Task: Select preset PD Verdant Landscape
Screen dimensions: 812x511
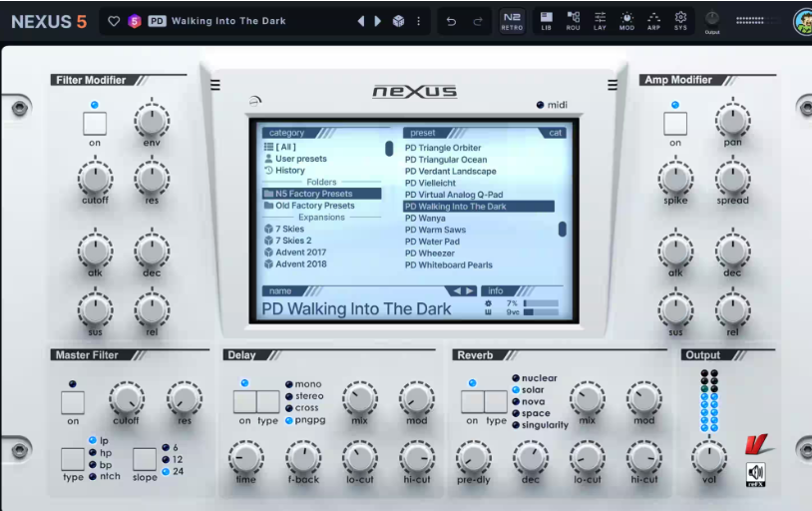Action: 451,172
